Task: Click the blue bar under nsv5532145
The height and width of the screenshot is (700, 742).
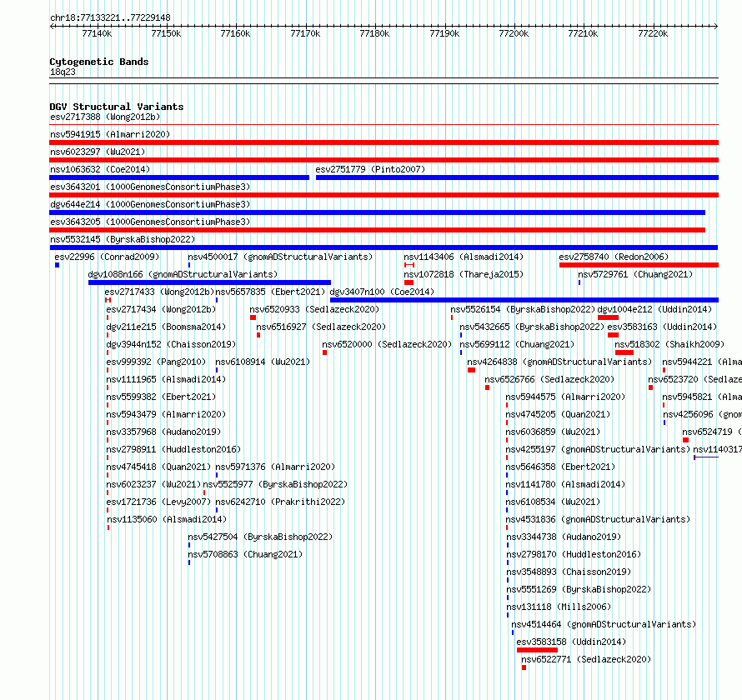Action: pyautogui.click(x=384, y=247)
